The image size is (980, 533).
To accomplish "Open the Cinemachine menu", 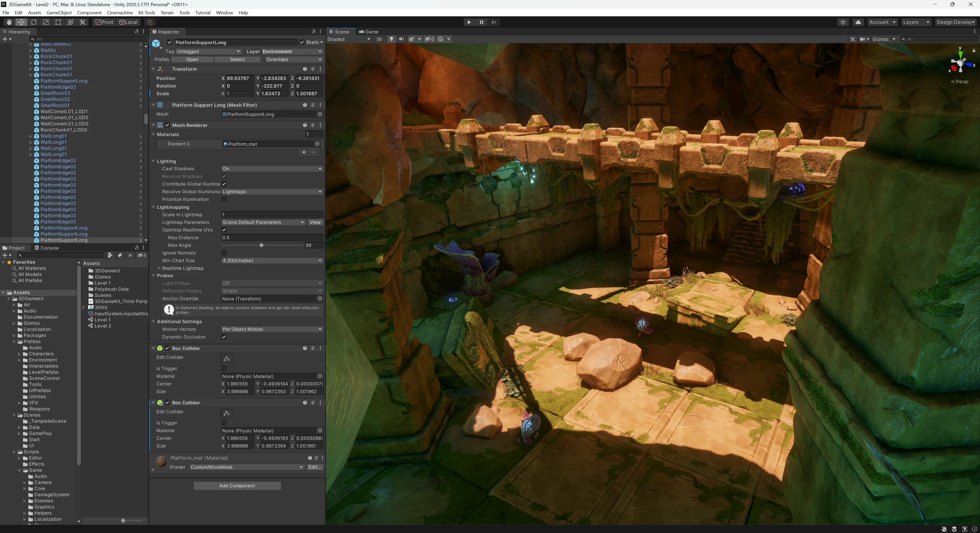I will coord(119,13).
